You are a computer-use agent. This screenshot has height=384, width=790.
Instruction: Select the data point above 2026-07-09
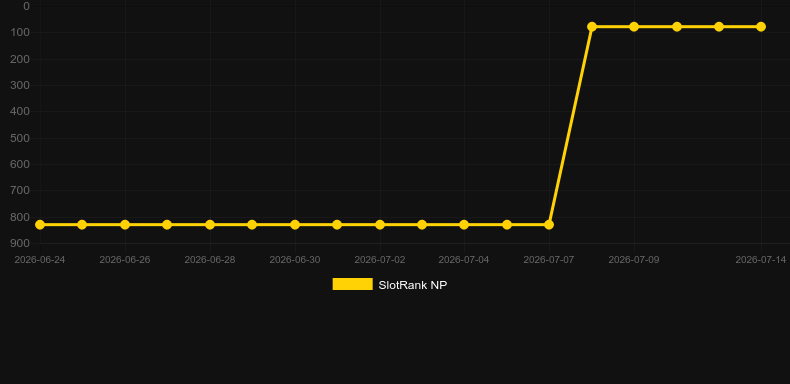click(x=634, y=26)
